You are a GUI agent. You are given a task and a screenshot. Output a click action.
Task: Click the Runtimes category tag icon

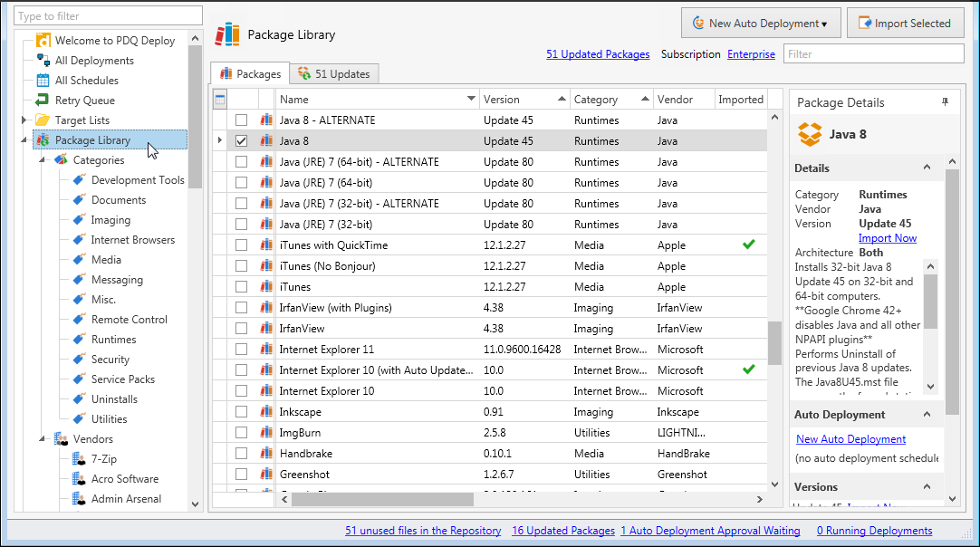click(x=79, y=340)
